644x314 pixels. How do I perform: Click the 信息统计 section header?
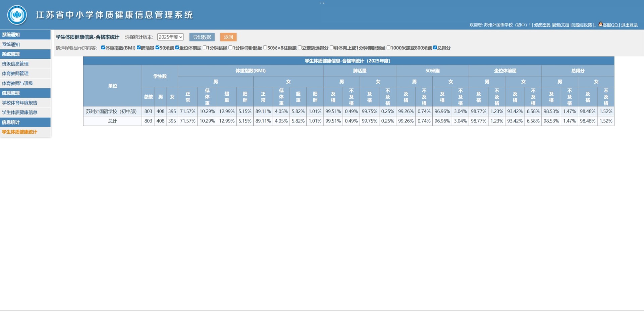point(25,122)
